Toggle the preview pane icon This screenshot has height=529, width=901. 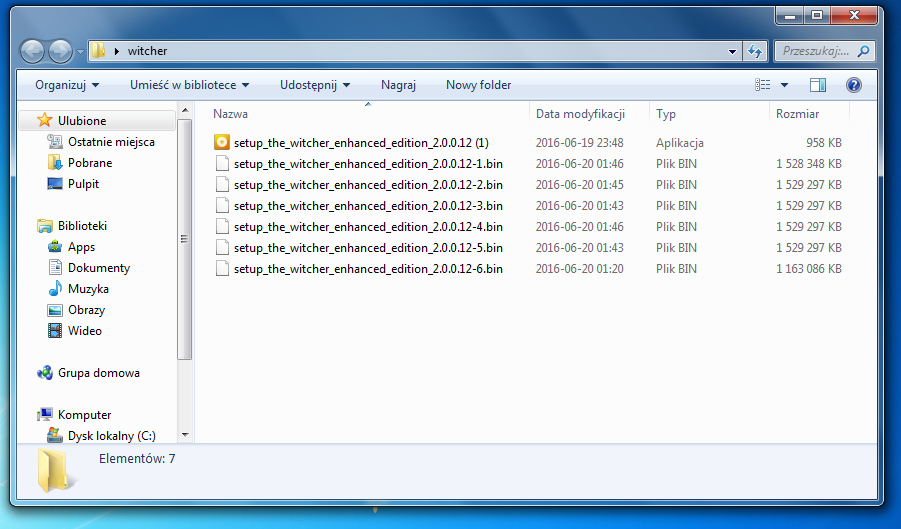point(818,85)
